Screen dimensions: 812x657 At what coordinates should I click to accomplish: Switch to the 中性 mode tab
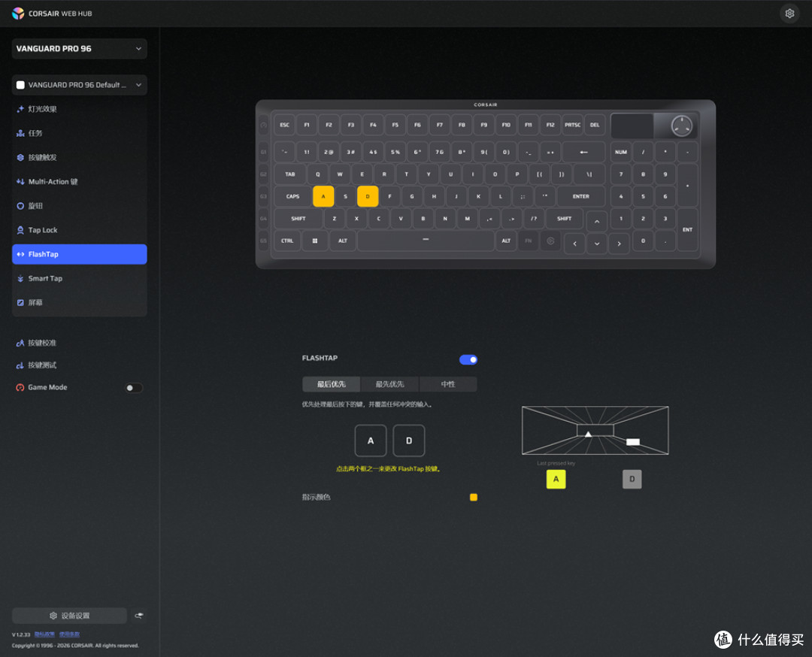click(448, 384)
